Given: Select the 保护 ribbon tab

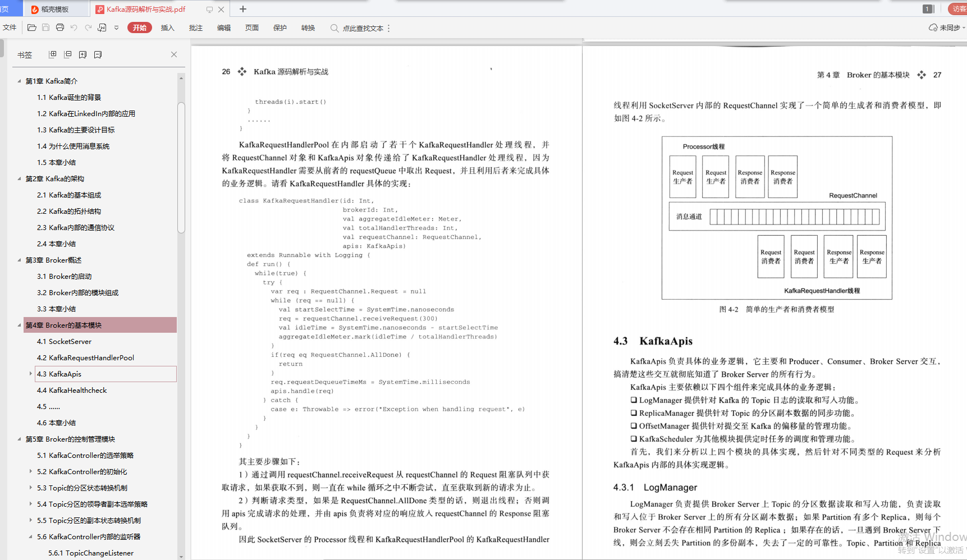Looking at the screenshot, I should coord(280,28).
